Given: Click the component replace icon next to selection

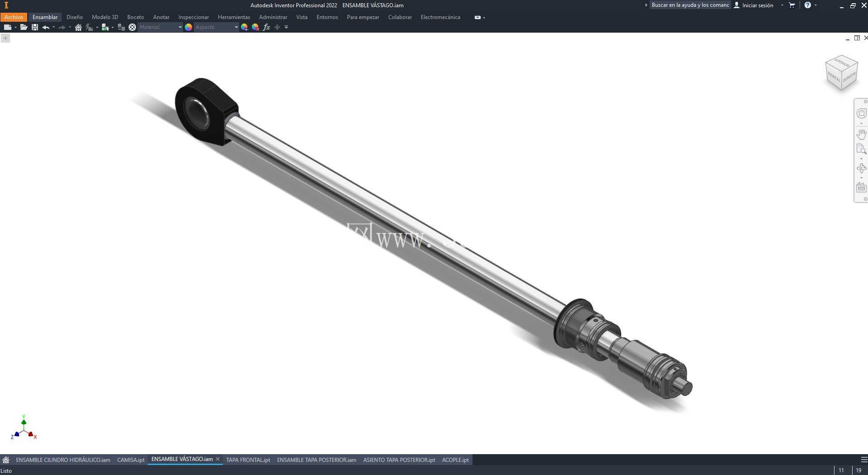Looking at the screenshot, I should tap(121, 27).
